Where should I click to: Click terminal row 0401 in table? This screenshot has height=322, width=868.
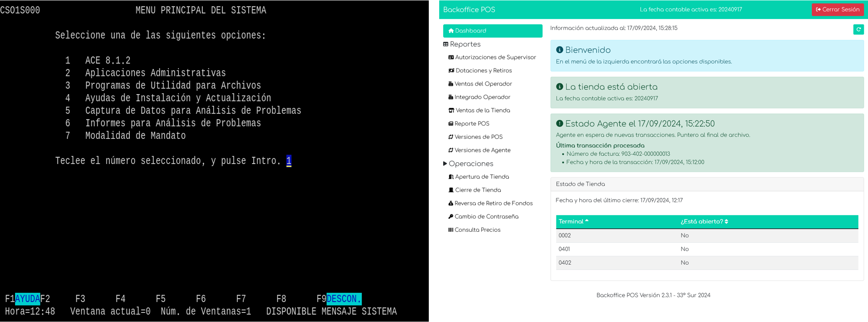(707, 249)
